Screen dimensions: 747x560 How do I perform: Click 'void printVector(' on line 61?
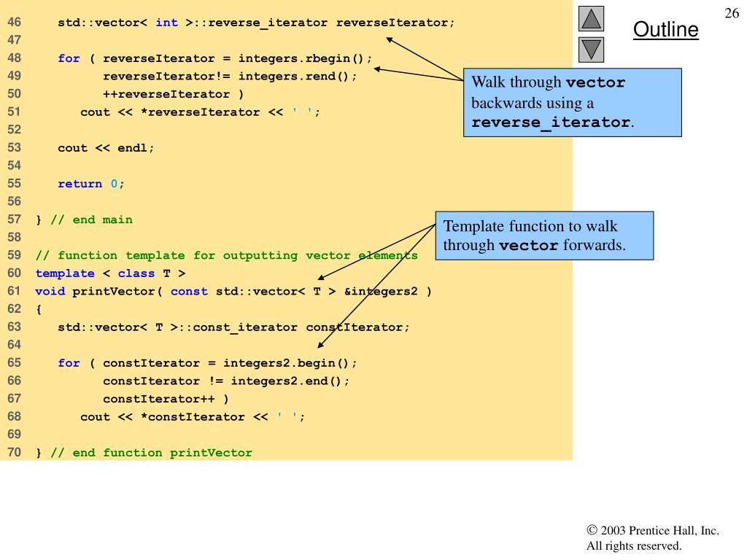coord(98,292)
